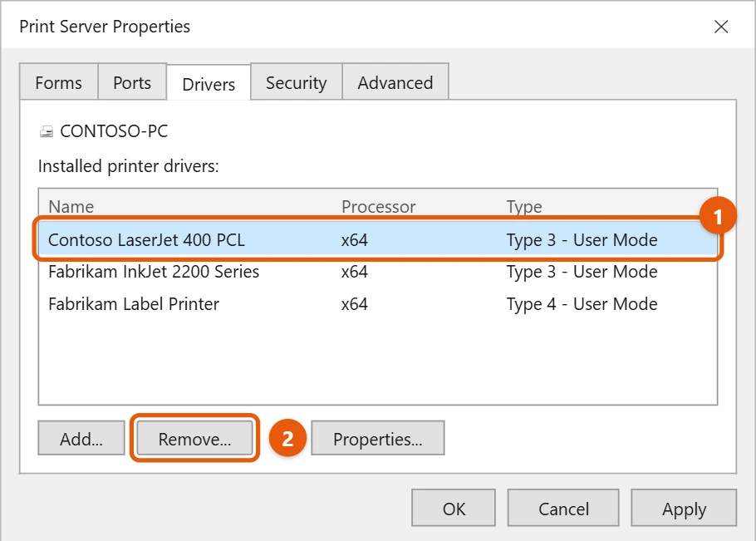This screenshot has height=541, width=756.
Task: Confirm with the OK button
Action: [x=454, y=509]
